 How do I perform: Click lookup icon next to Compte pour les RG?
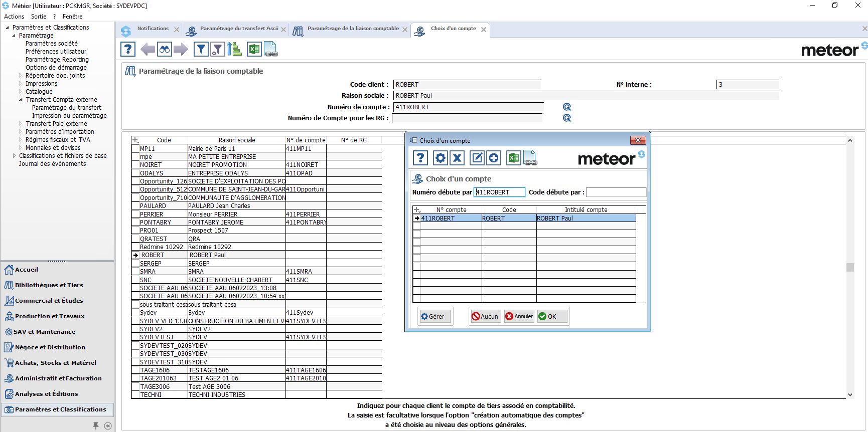(567, 118)
